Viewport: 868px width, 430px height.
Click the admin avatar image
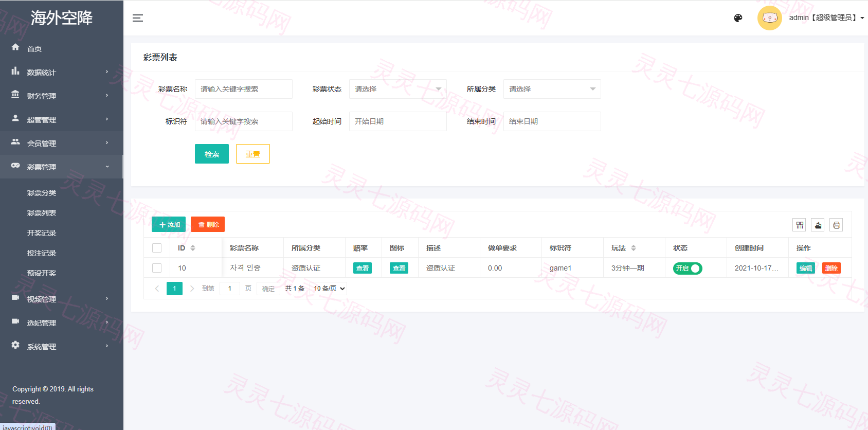pos(770,18)
